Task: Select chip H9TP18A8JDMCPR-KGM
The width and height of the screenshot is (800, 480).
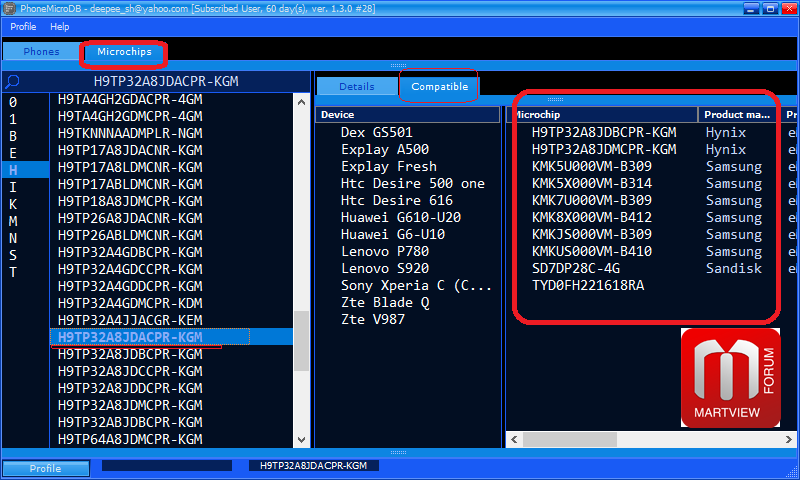Action: (x=130, y=201)
